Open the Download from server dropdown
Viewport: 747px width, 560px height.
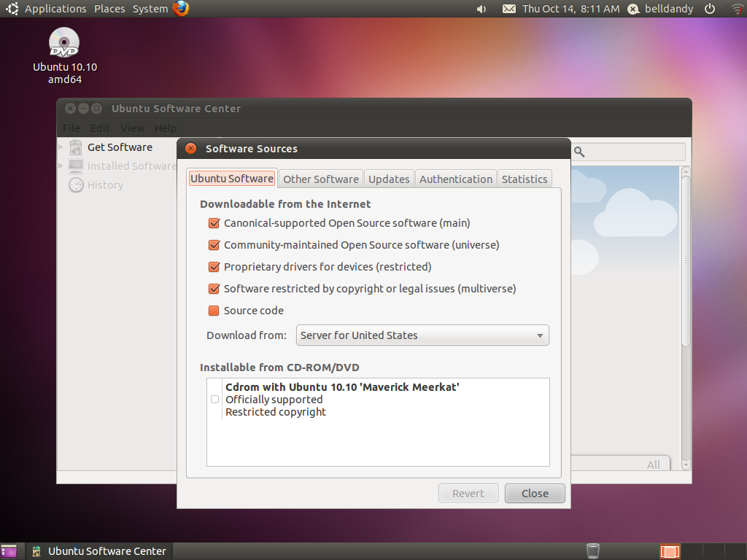tap(422, 335)
